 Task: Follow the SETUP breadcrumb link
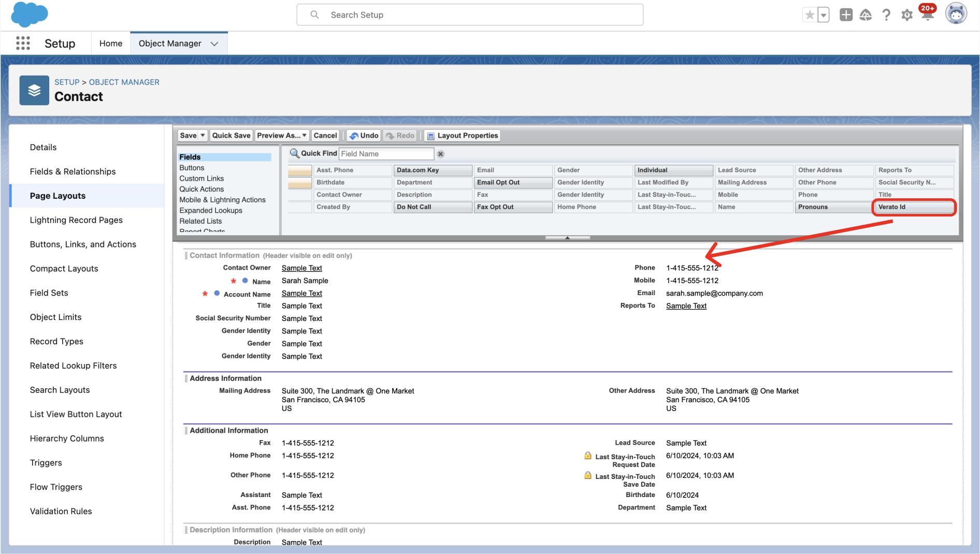(x=67, y=82)
